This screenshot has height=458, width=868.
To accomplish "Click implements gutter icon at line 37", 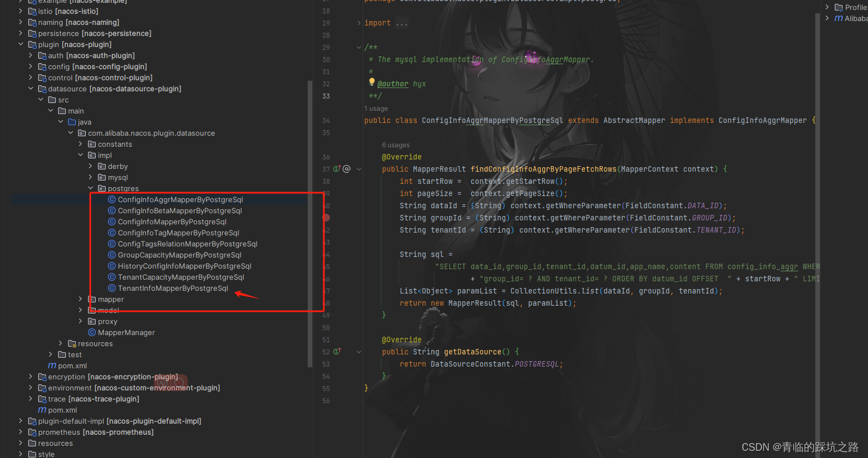I will tap(337, 169).
